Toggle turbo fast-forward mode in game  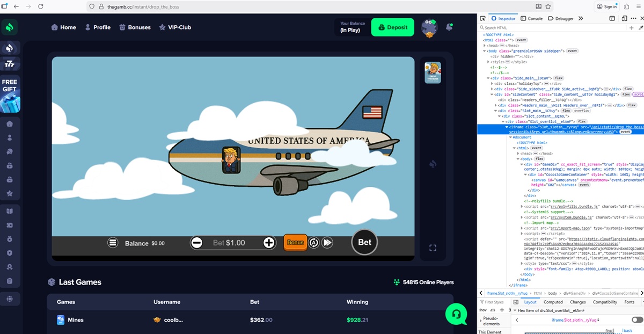[328, 243]
